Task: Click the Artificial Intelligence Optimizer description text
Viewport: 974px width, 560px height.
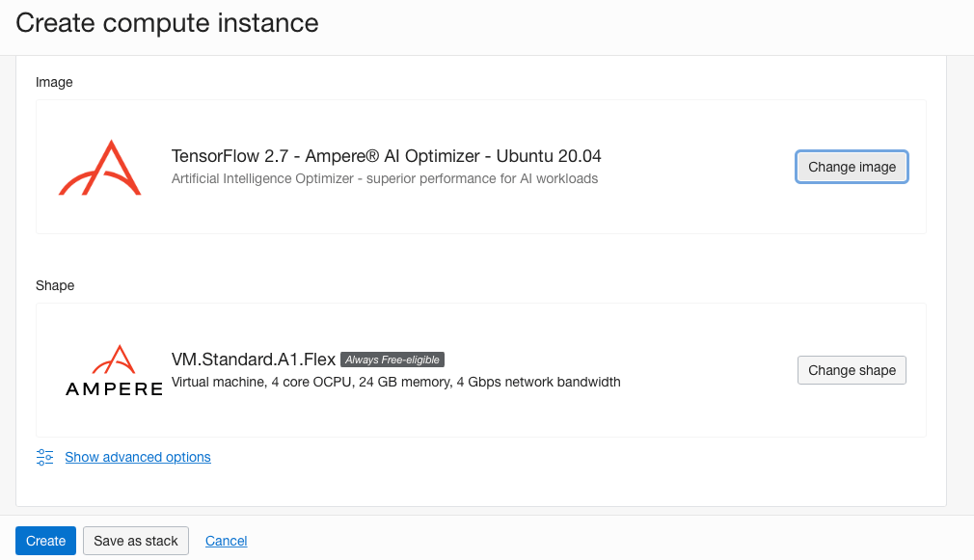Action: pos(384,178)
